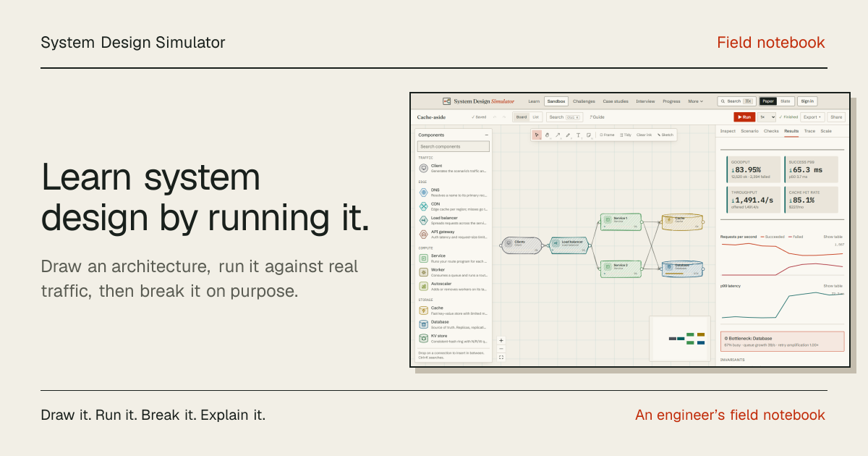868x456 pixels.
Task: Open the More nav dropdown
Action: coord(696,101)
